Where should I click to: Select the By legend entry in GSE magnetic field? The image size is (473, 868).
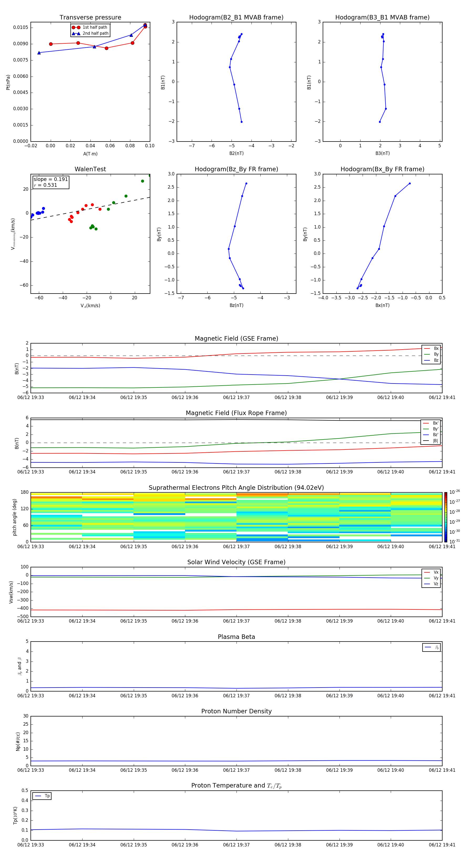tap(431, 355)
